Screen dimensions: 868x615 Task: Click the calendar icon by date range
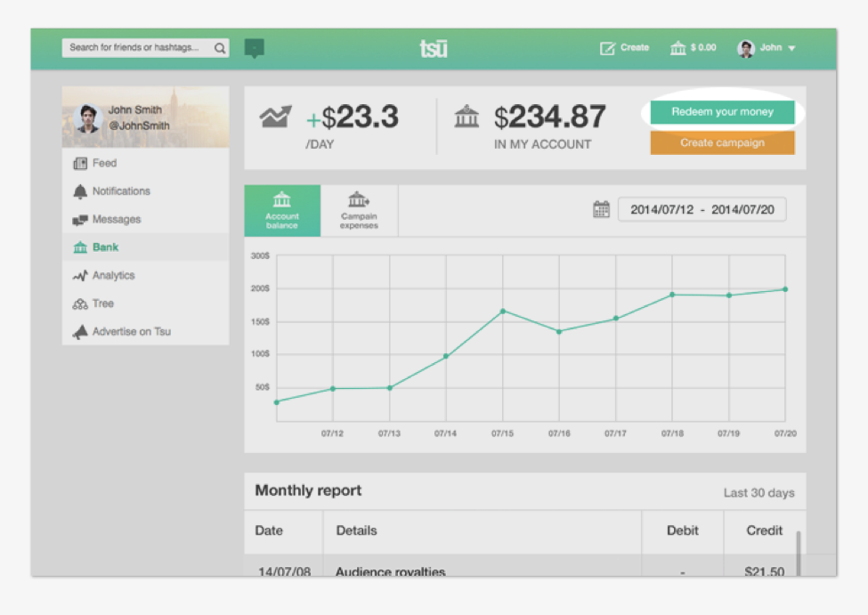pos(601,209)
